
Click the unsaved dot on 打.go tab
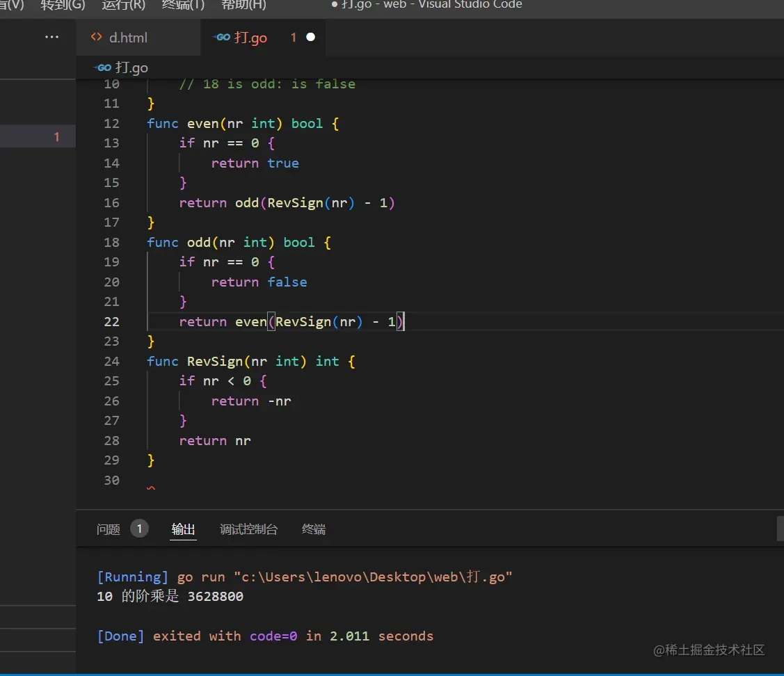pos(310,37)
